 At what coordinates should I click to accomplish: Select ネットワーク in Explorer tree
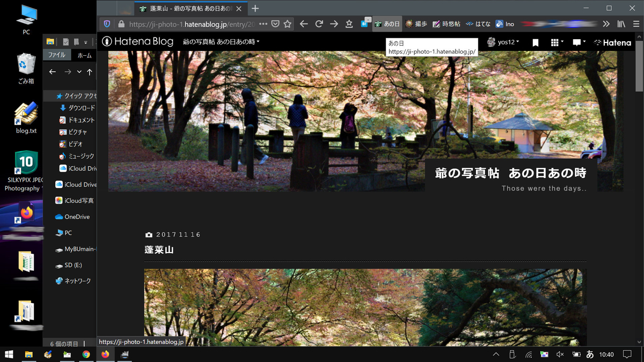(x=73, y=281)
